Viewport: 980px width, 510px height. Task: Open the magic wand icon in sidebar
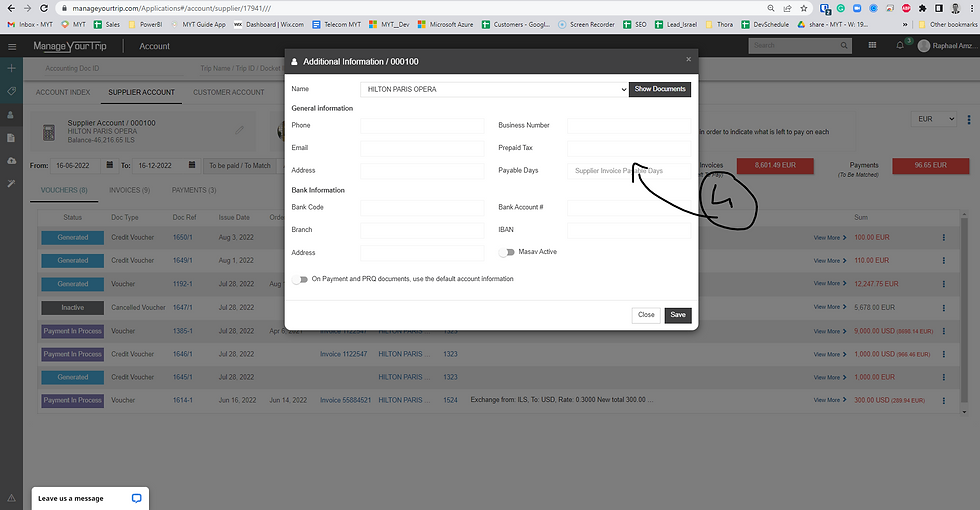click(11, 184)
